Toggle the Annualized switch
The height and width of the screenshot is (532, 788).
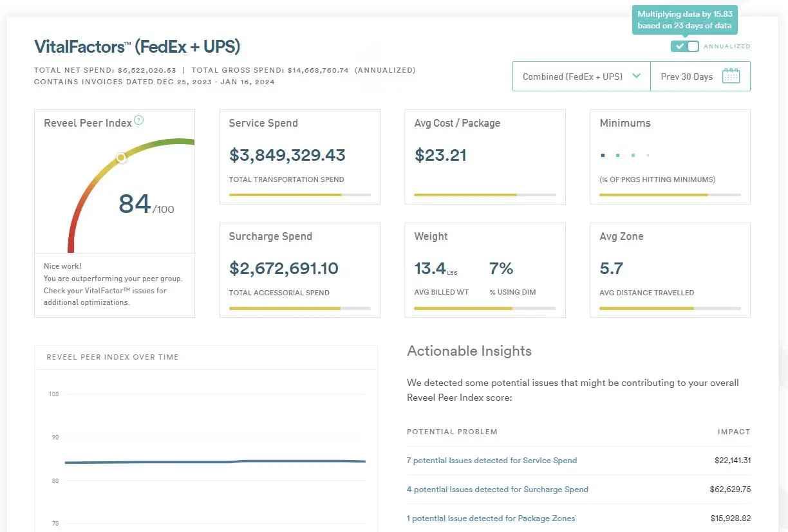[x=684, y=46]
